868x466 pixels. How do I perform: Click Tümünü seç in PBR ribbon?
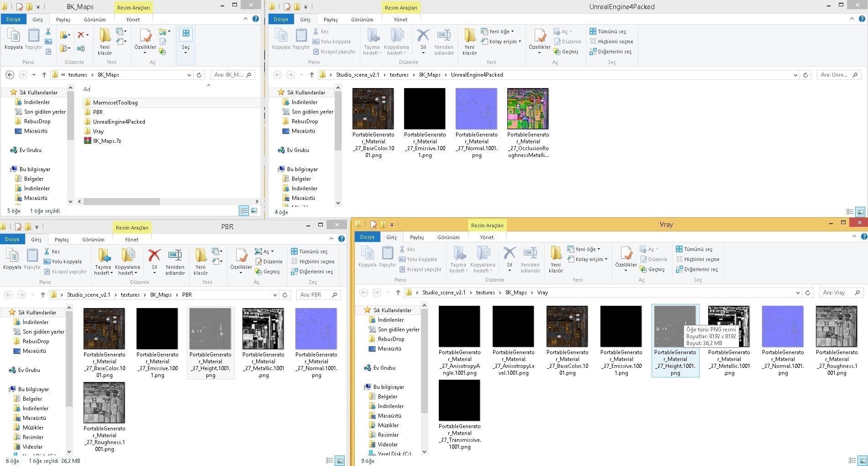click(309, 251)
